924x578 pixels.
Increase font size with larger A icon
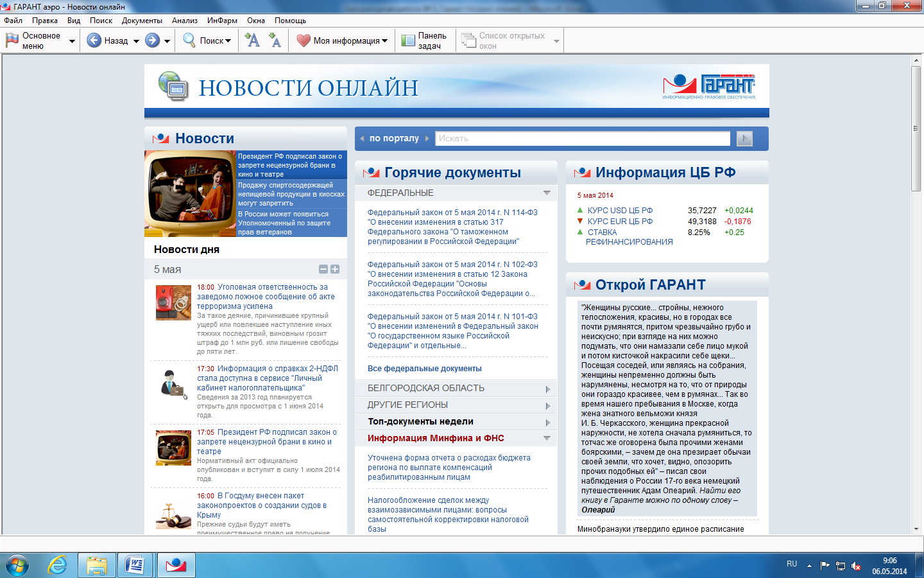tap(252, 40)
